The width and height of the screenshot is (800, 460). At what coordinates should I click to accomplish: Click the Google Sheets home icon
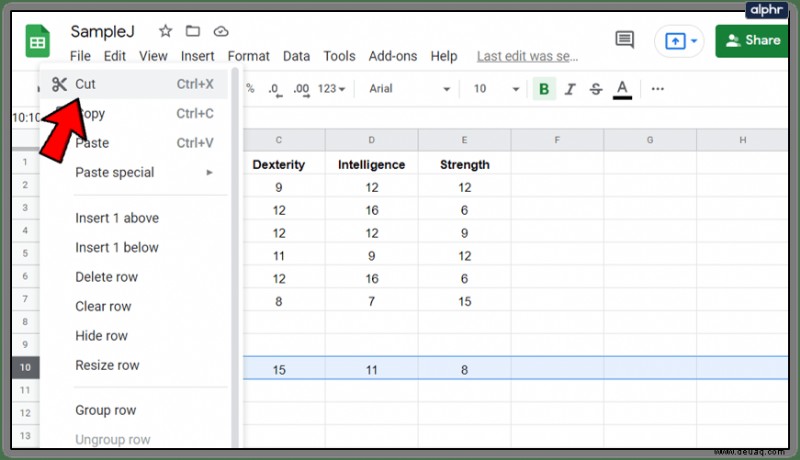coord(38,41)
